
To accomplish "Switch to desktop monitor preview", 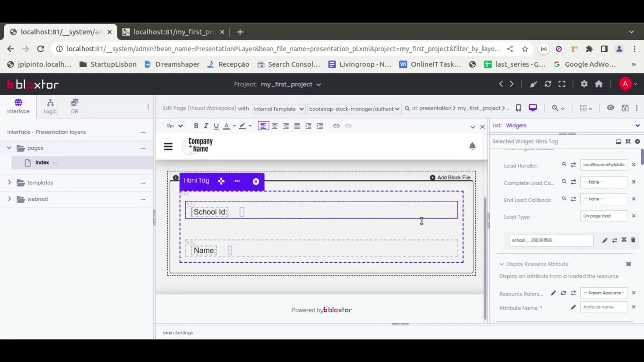I will (x=533, y=108).
